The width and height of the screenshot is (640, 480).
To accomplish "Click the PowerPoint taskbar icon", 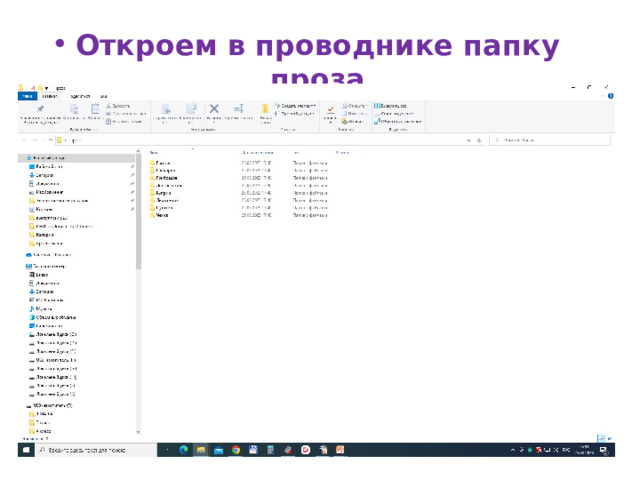I will click(x=340, y=450).
